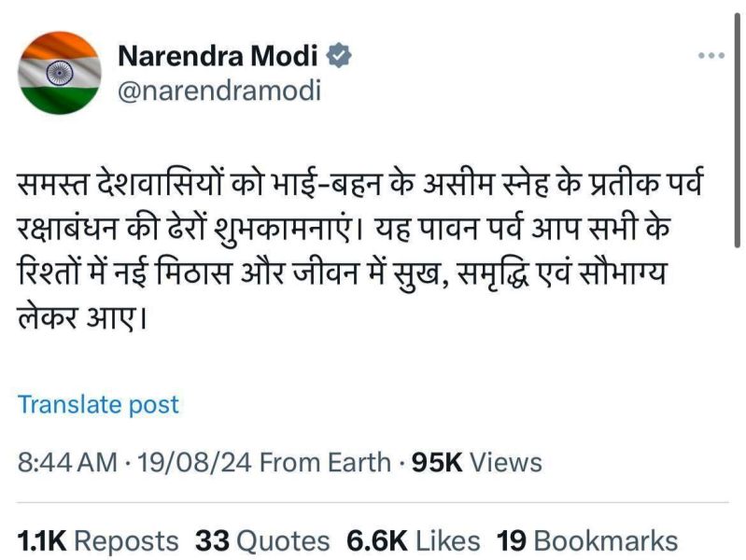The height and width of the screenshot is (560, 746).
Task: Click the From Earth location label
Action: click(x=327, y=461)
